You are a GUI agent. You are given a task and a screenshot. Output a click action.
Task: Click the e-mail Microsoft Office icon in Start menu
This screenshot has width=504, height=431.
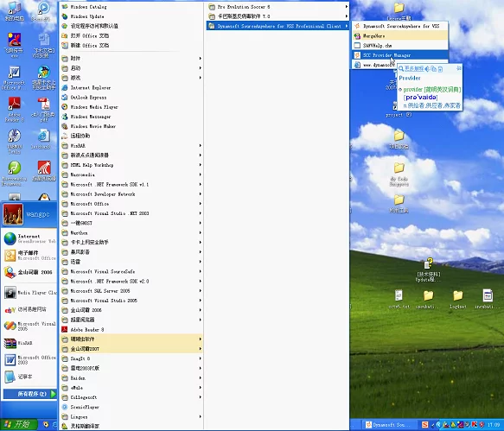pyautogui.click(x=10, y=256)
